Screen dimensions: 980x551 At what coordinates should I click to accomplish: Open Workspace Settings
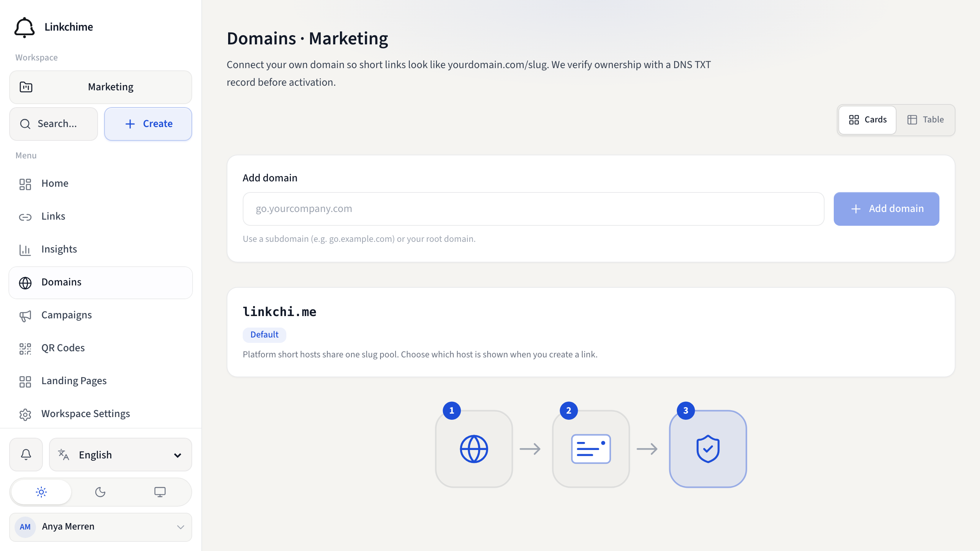click(101, 414)
